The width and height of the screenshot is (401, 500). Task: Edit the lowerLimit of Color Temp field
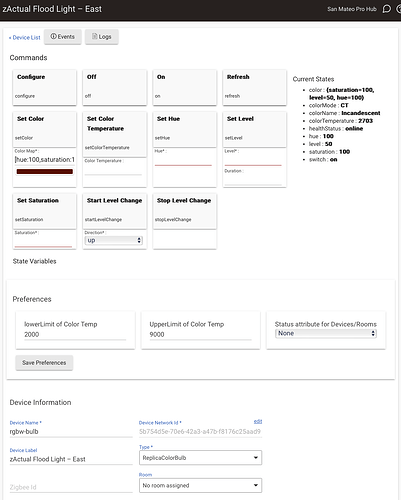[x=75, y=334]
